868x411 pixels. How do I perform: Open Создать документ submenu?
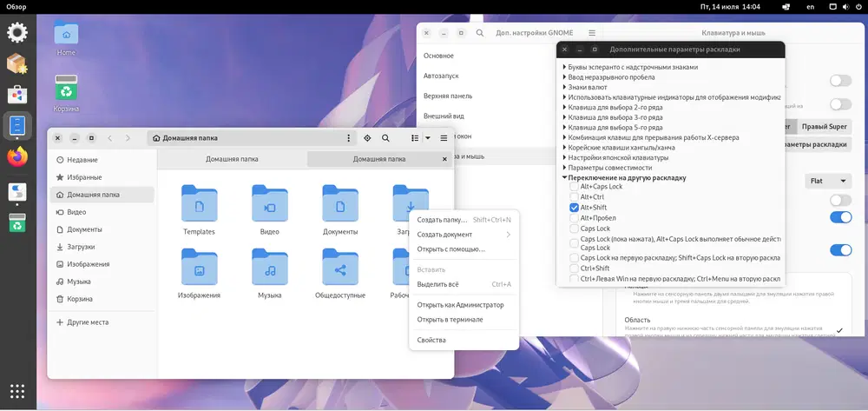[464, 235]
